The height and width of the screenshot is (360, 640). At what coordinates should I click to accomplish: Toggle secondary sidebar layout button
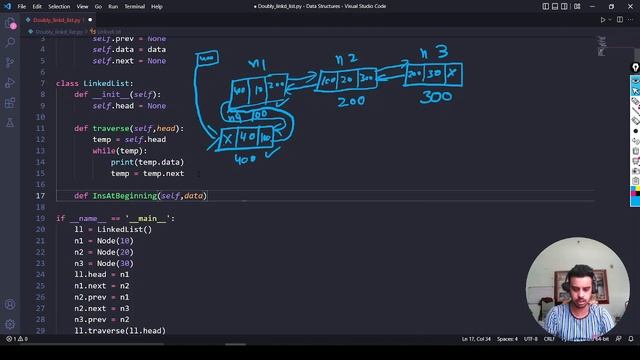tap(564, 6)
